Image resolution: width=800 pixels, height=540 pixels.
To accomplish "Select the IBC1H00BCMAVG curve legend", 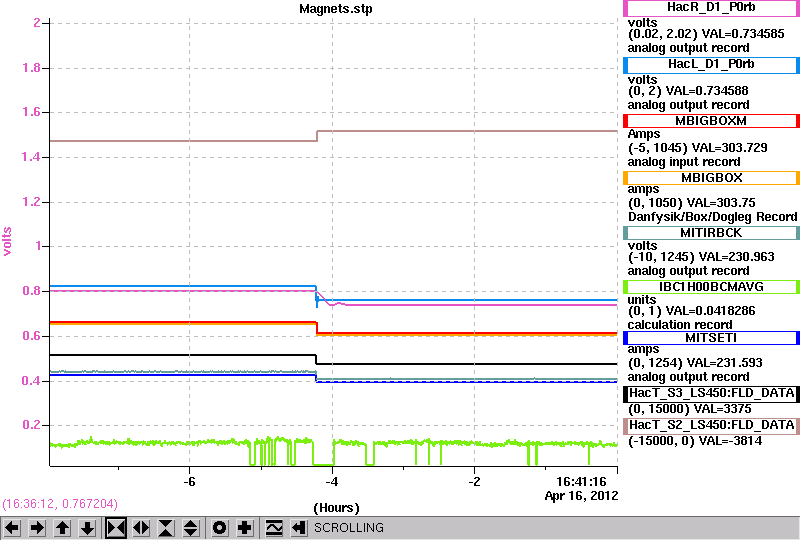I will click(x=711, y=287).
